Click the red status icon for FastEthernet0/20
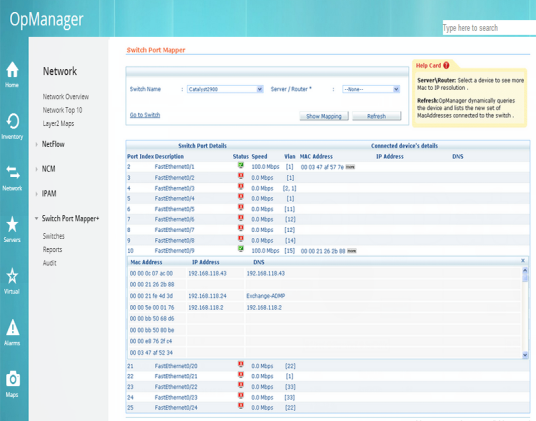 241,365
